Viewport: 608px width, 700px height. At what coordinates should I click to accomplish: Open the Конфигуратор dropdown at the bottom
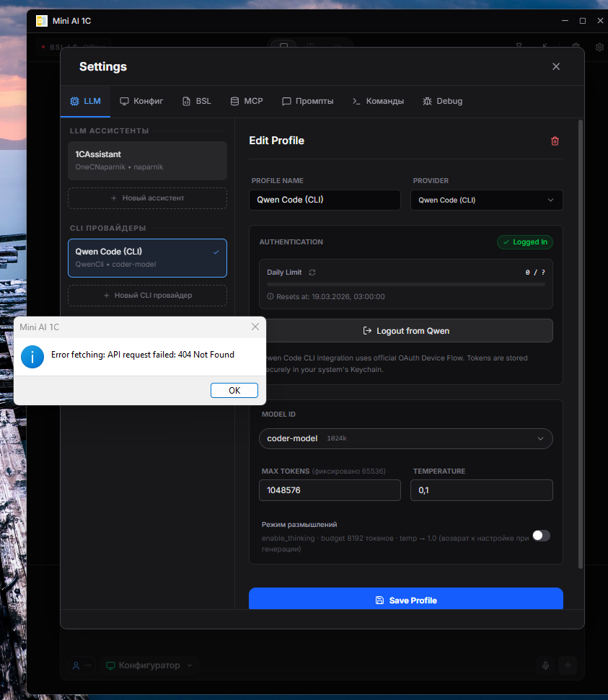tap(149, 665)
